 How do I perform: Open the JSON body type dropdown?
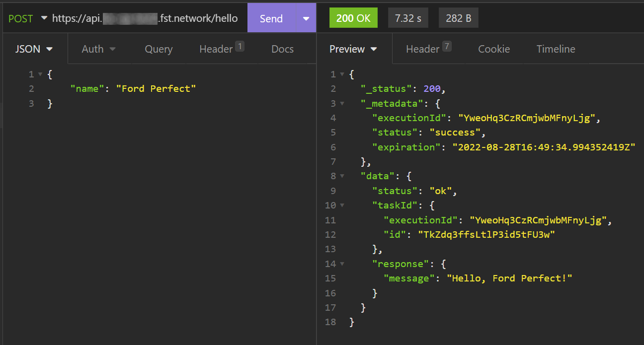[x=34, y=49]
